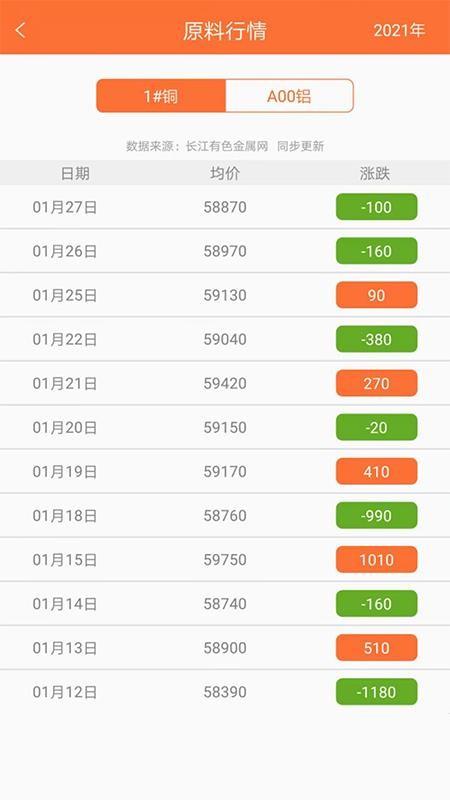The height and width of the screenshot is (800, 450).
Task: Open the 01月12日 price row
Action: [x=225, y=692]
